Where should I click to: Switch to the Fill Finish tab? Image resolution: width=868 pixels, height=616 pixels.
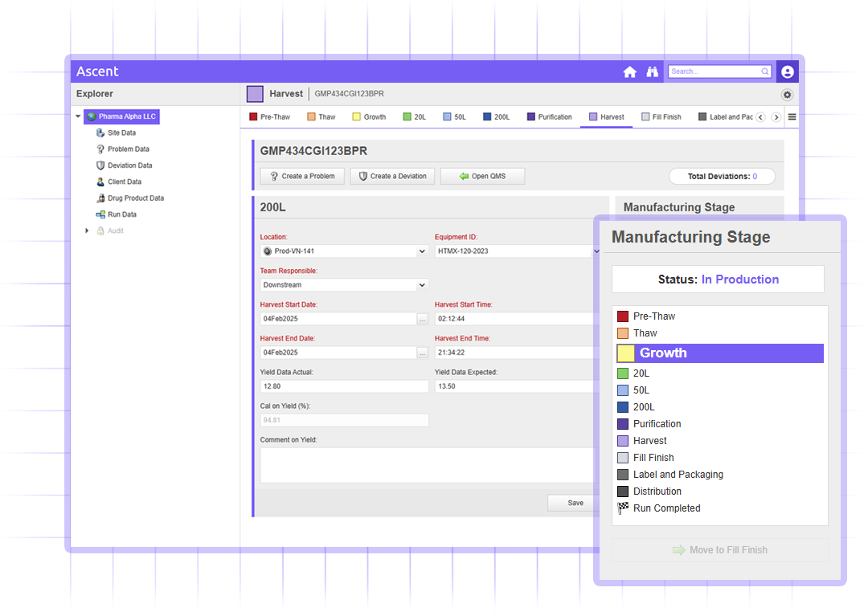661,117
